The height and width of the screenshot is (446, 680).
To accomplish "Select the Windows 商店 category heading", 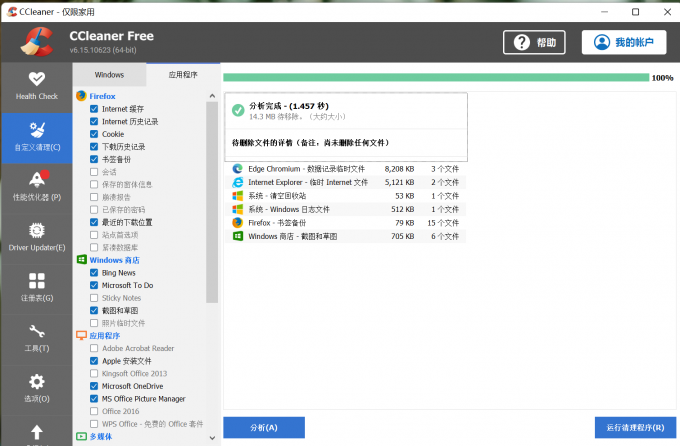I will point(114,260).
